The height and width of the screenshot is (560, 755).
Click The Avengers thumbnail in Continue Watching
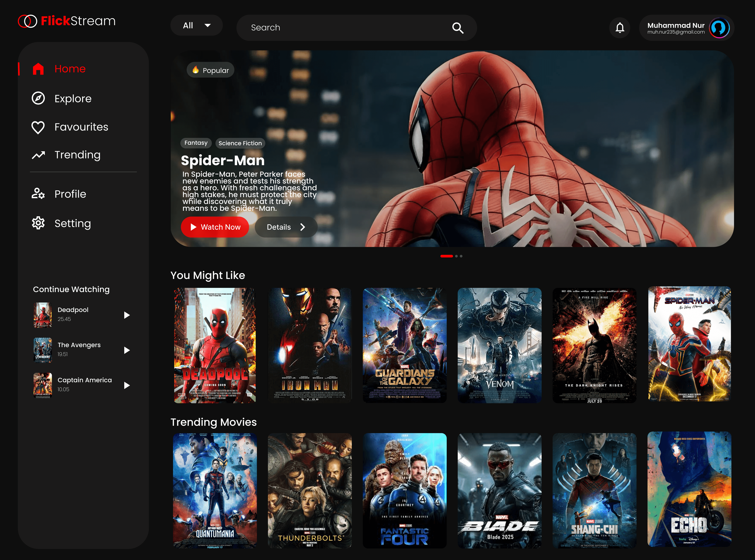point(43,350)
